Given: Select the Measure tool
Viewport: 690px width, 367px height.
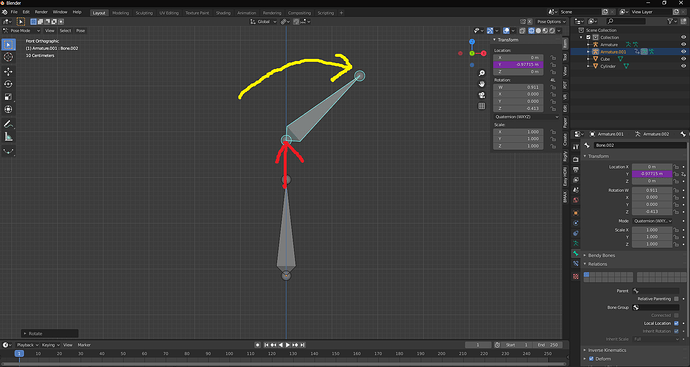Looking at the screenshot, I should 8,137.
